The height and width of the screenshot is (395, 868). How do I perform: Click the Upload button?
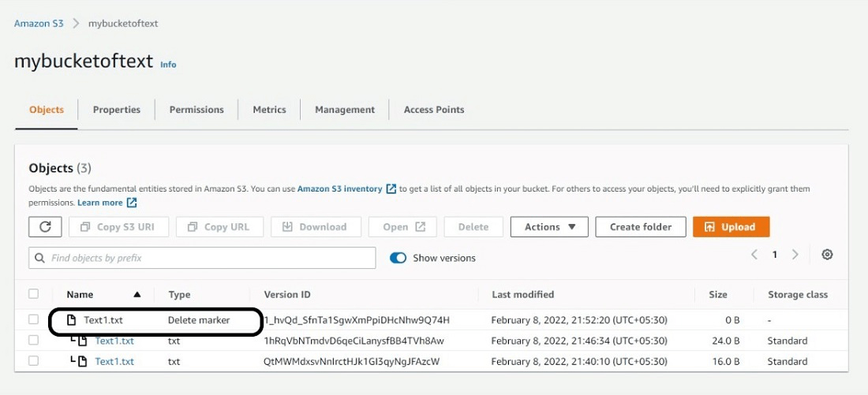[731, 227]
